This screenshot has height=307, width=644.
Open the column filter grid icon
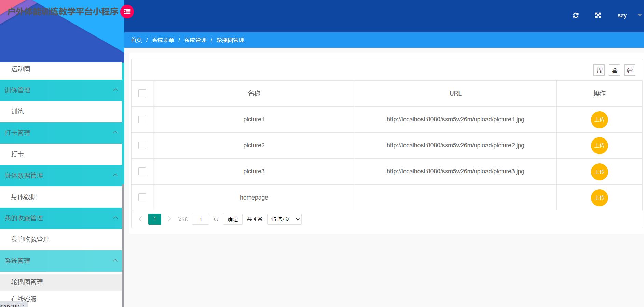pyautogui.click(x=599, y=70)
